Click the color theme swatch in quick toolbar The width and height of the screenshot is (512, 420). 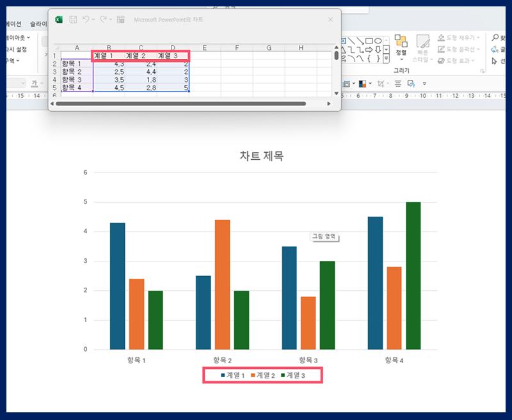pyautogui.click(x=362, y=84)
